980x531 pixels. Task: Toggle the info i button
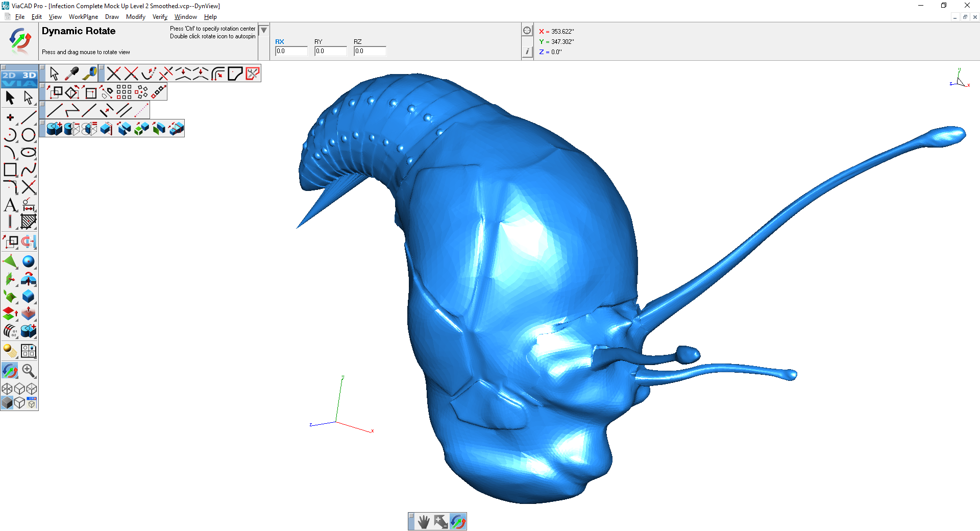click(527, 52)
